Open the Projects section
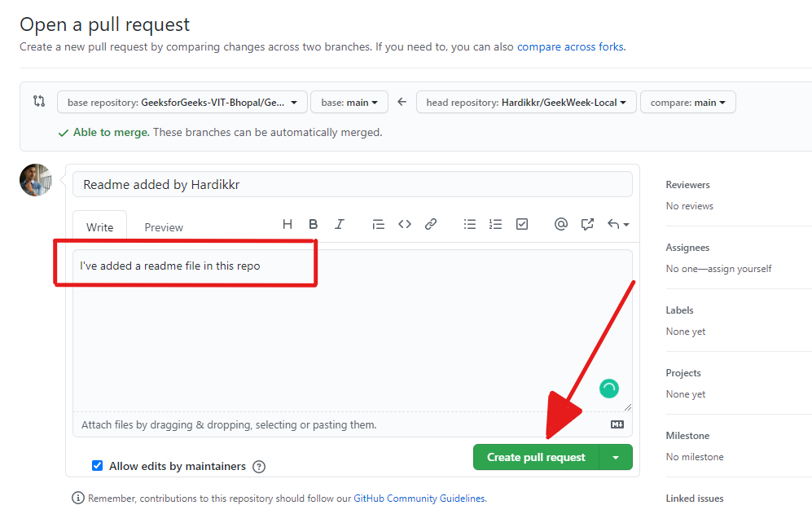 click(683, 372)
